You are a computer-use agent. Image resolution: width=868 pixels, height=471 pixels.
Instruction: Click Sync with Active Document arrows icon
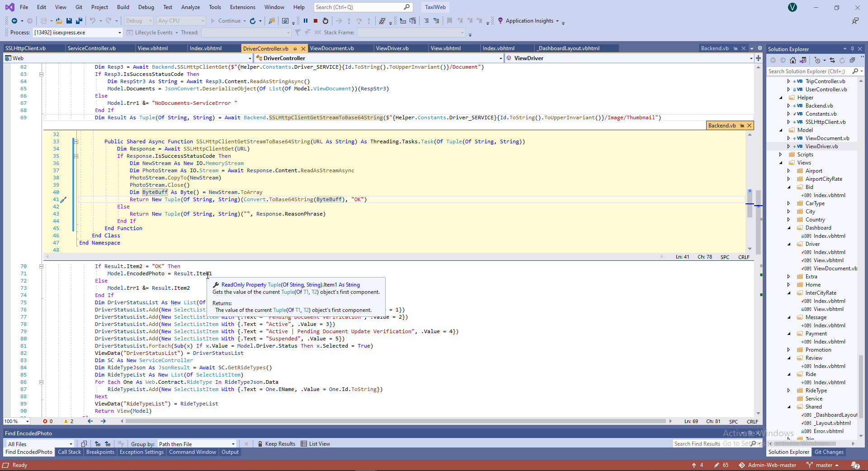click(832, 60)
